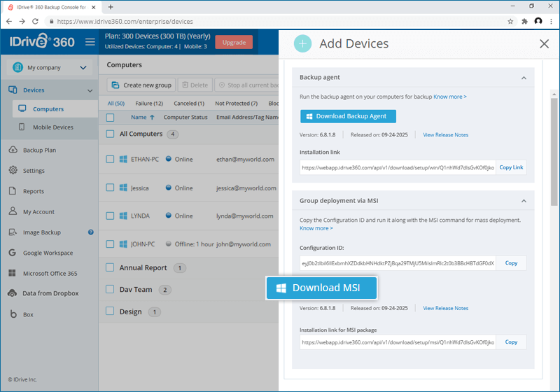Screen dimensions: 560x392
Task: Collapse Group deployment via MSI section
Action: click(524, 201)
